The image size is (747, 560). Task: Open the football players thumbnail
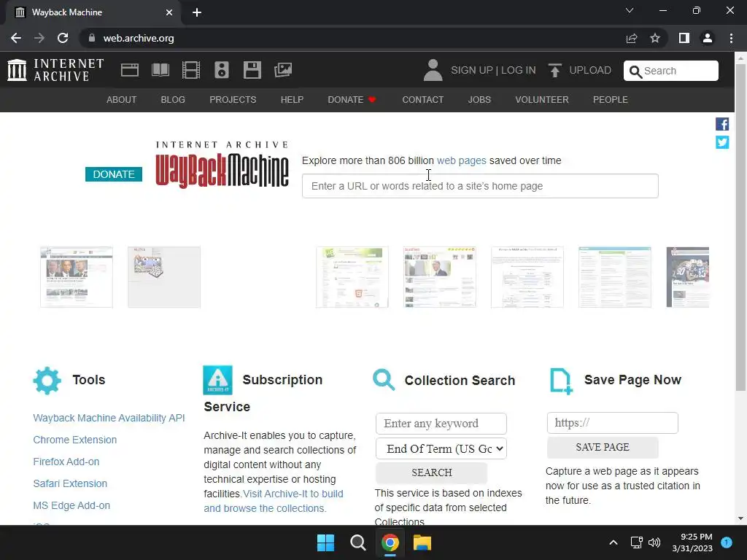pos(688,277)
